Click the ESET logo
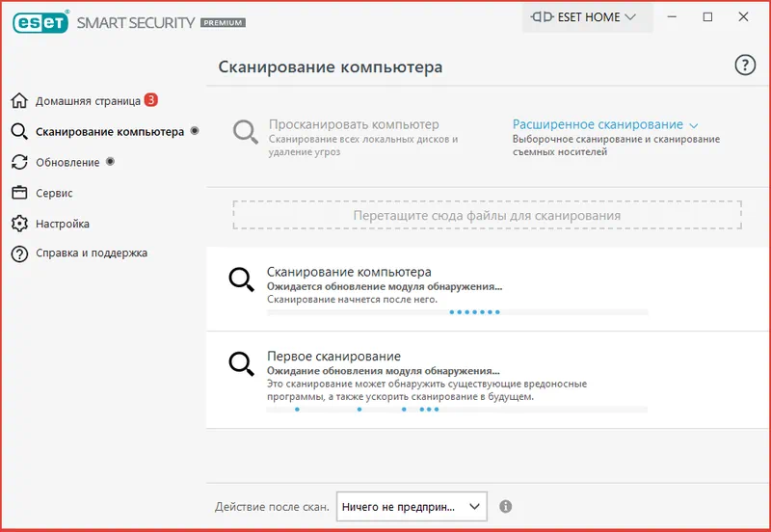 40,21
